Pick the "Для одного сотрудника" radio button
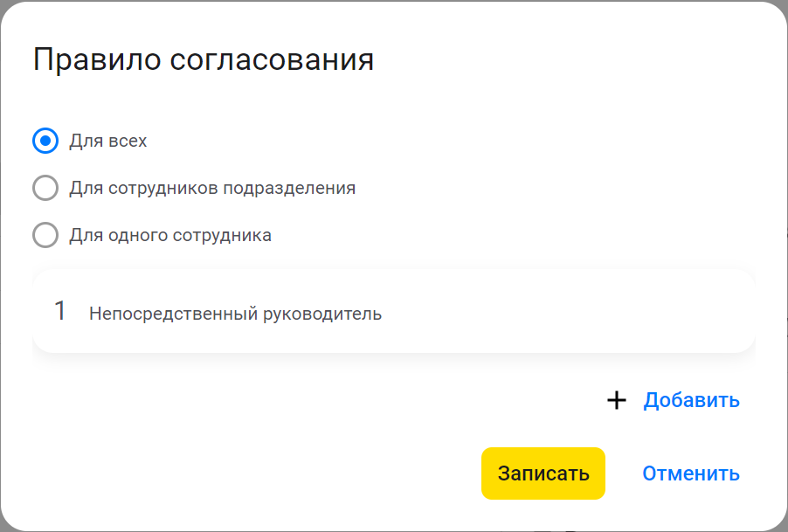 [x=45, y=235]
